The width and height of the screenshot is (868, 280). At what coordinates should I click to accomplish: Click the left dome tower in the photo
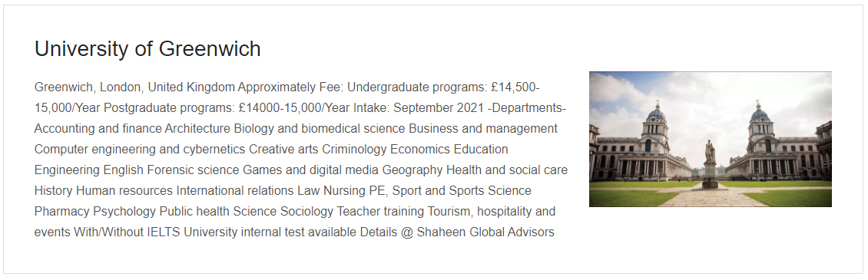(656, 132)
